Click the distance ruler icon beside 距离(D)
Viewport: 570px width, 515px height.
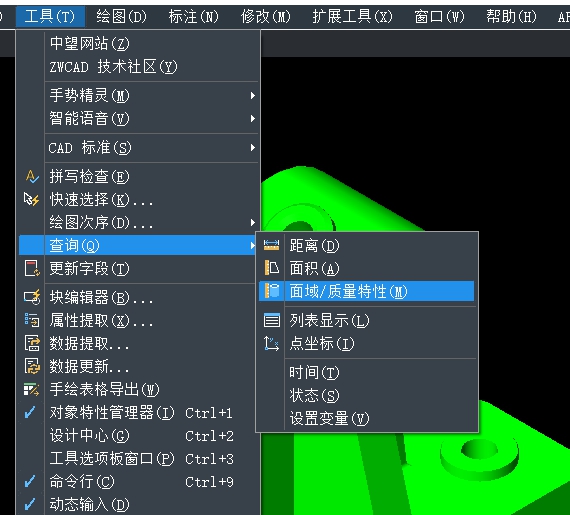(x=271, y=245)
